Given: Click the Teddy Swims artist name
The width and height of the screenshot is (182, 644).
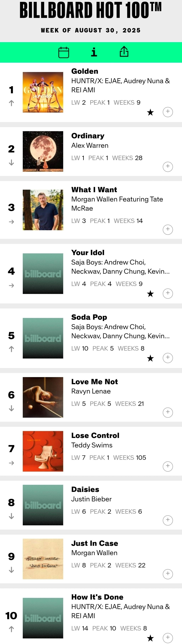Looking at the screenshot, I should (92, 445).
